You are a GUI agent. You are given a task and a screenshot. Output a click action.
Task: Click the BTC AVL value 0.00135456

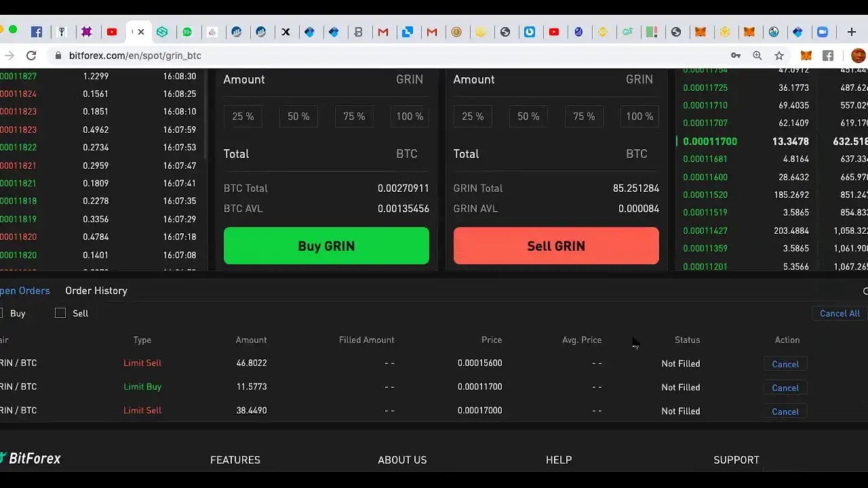(403, 209)
